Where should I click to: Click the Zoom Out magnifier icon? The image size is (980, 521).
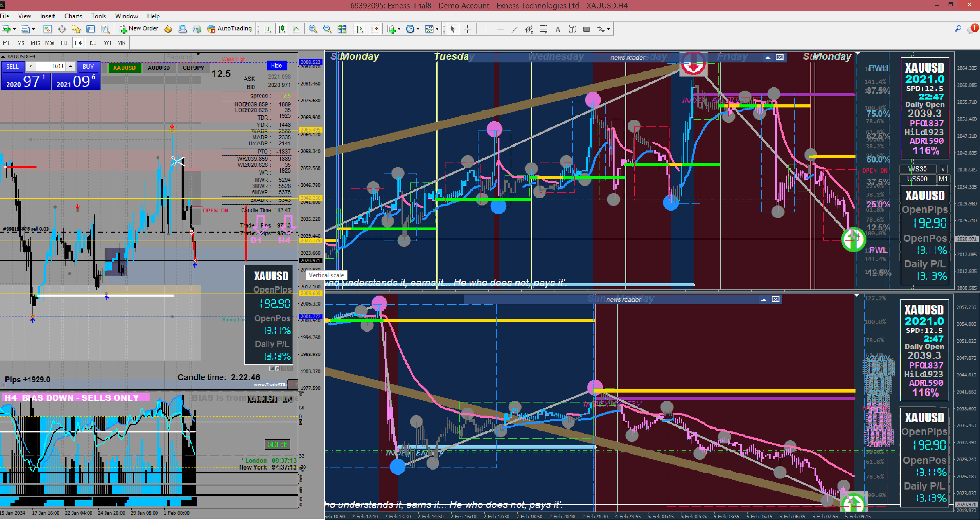click(327, 29)
